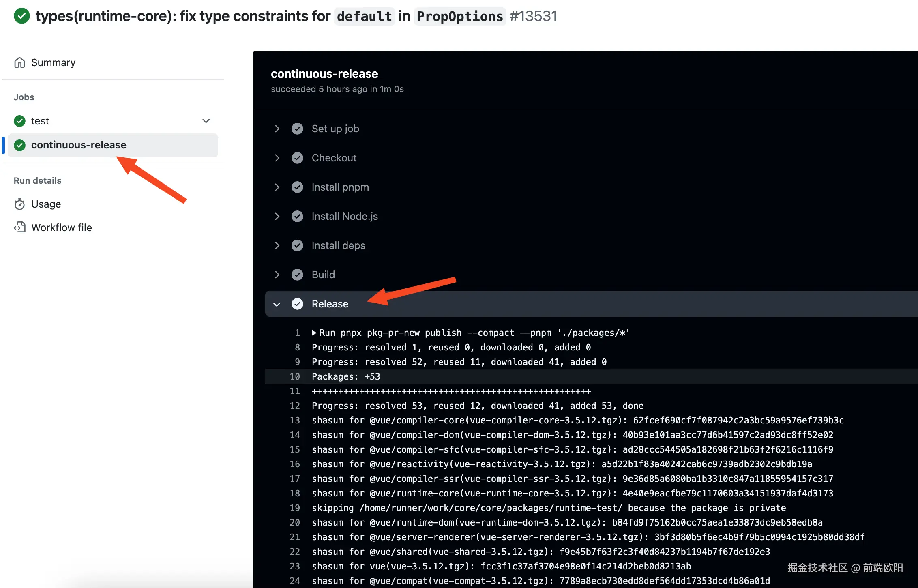This screenshot has height=588, width=918.
Task: Click the Usage stopwatch icon
Action: [x=19, y=204]
